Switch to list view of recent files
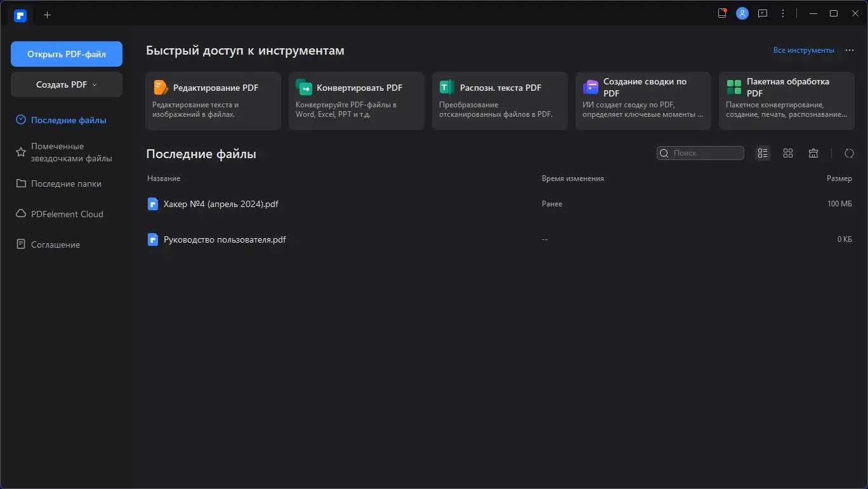This screenshot has width=868, height=489. [763, 153]
